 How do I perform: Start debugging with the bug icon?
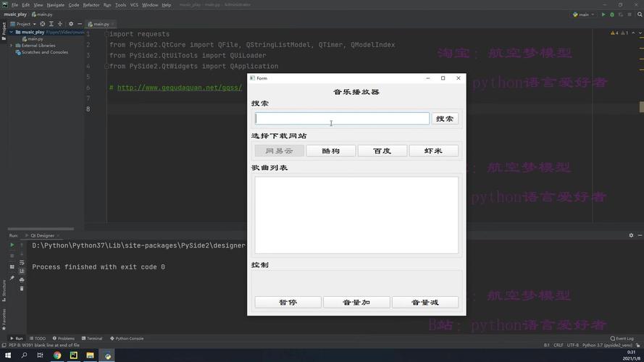(612, 14)
